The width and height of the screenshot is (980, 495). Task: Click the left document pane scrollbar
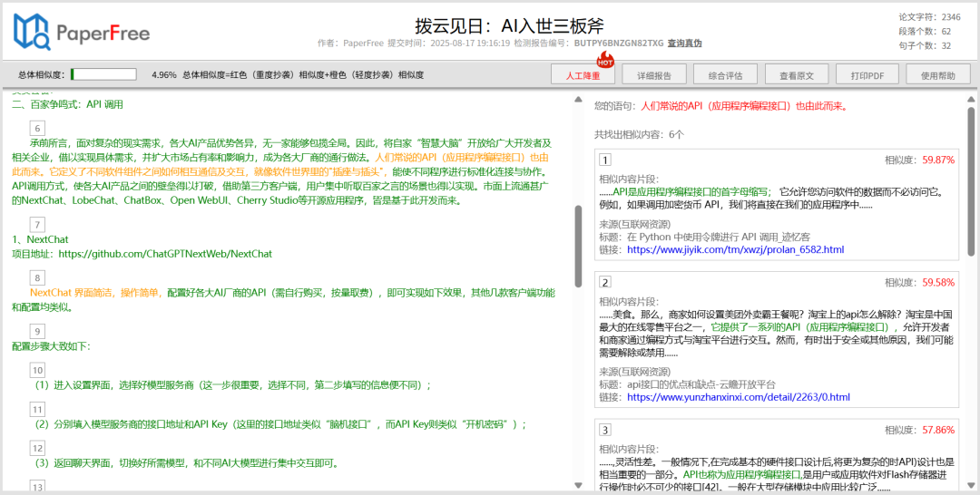578,245
